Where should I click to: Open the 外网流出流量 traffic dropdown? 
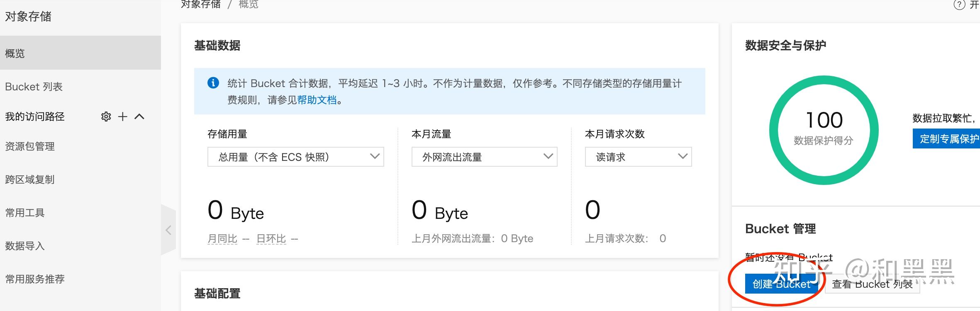pyautogui.click(x=484, y=157)
